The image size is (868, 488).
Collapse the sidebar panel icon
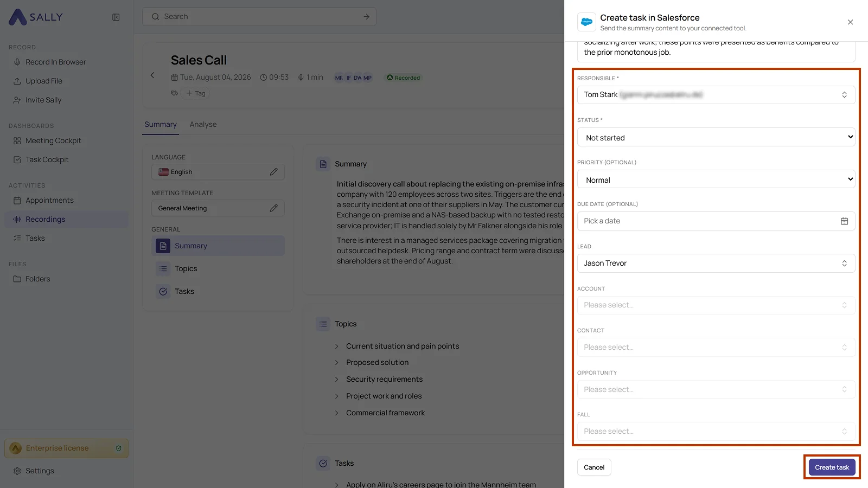coord(116,17)
